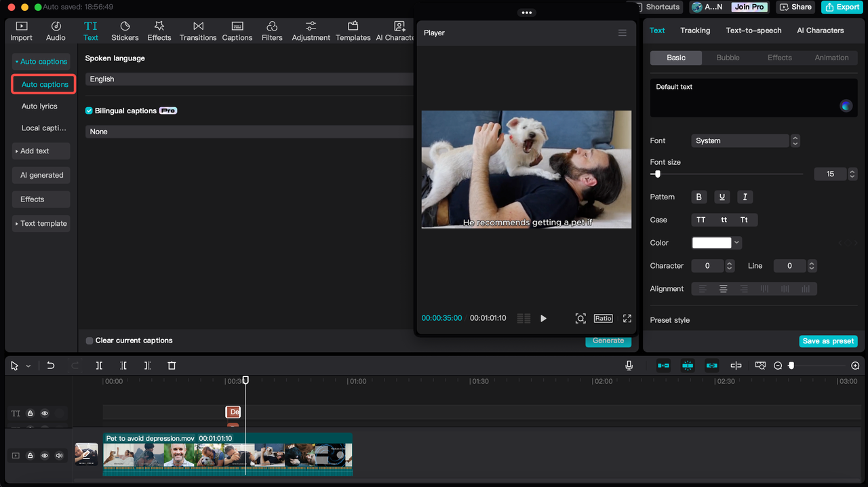Viewport: 868px width, 487px height.
Task: Switch to Tracking tab
Action: click(695, 31)
